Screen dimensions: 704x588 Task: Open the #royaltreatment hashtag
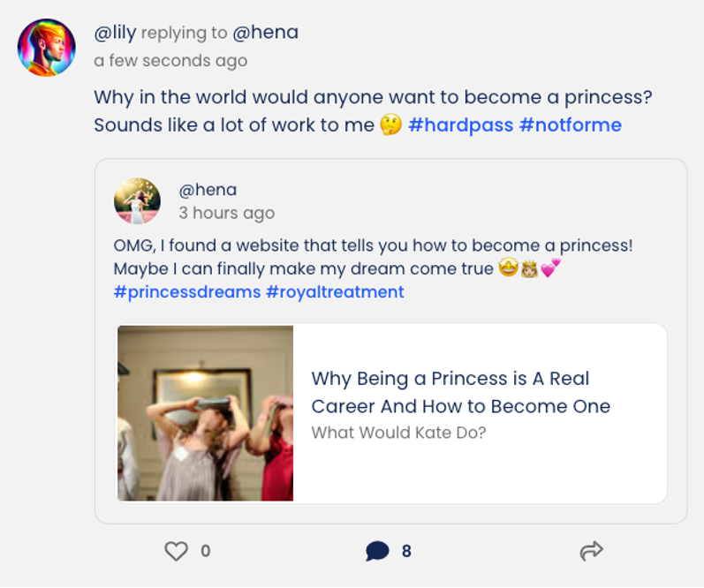coord(335,292)
